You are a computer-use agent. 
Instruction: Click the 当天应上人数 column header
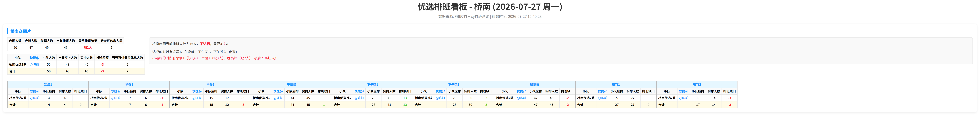click(68, 58)
